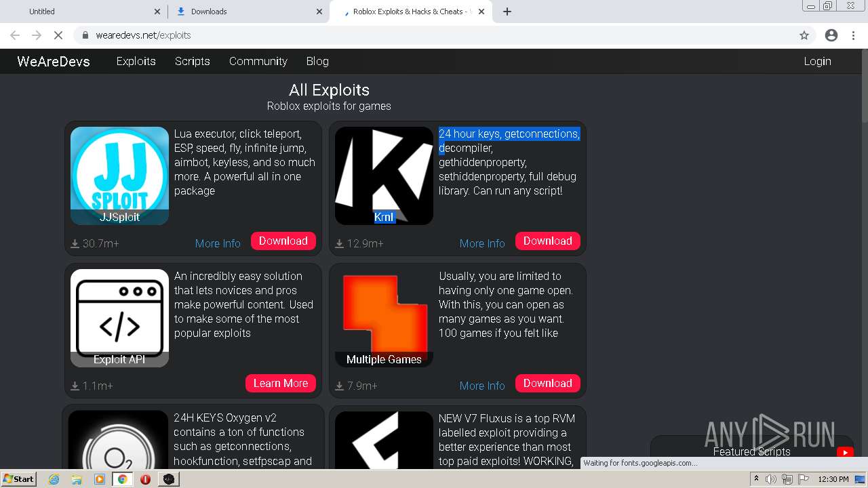Open the Opera taskbar icon
The width and height of the screenshot is (868, 488).
(x=145, y=479)
